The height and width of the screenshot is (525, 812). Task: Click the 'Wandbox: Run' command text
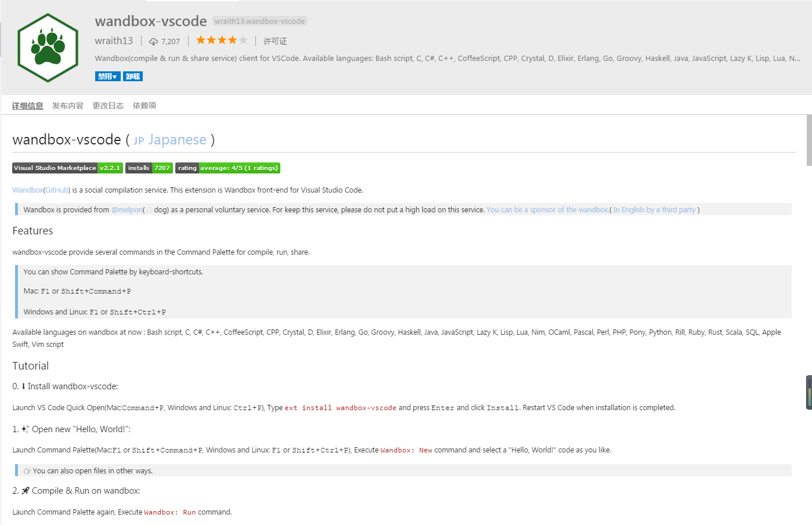(x=170, y=512)
